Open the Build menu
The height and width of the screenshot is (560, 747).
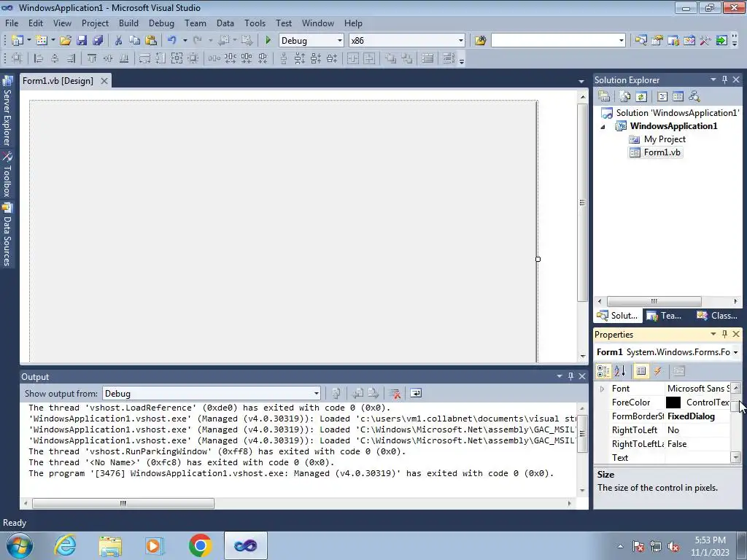pyautogui.click(x=128, y=23)
